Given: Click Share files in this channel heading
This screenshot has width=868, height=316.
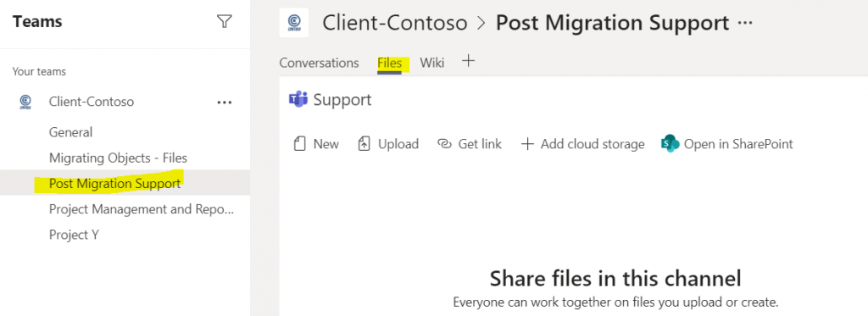Looking at the screenshot, I should point(615,279).
